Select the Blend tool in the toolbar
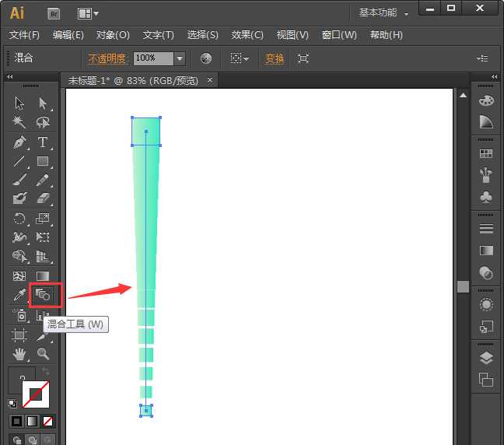This screenshot has width=504, height=445. click(x=43, y=295)
